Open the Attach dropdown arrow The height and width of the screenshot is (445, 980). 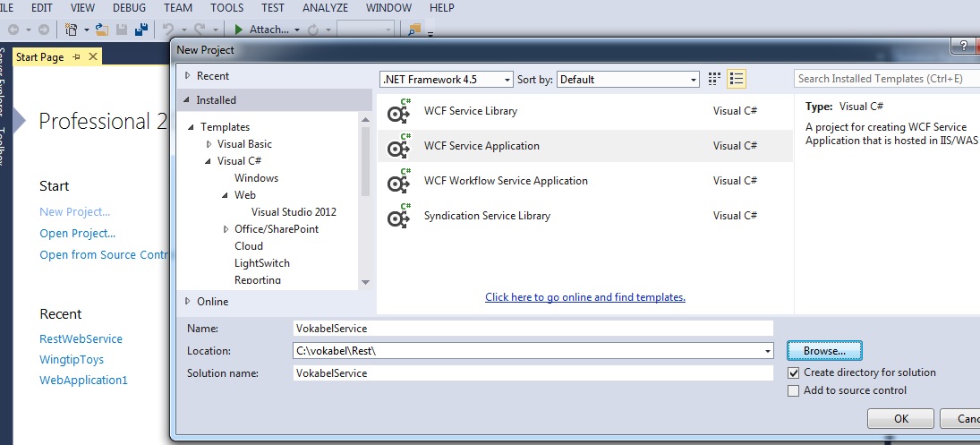coord(297,30)
